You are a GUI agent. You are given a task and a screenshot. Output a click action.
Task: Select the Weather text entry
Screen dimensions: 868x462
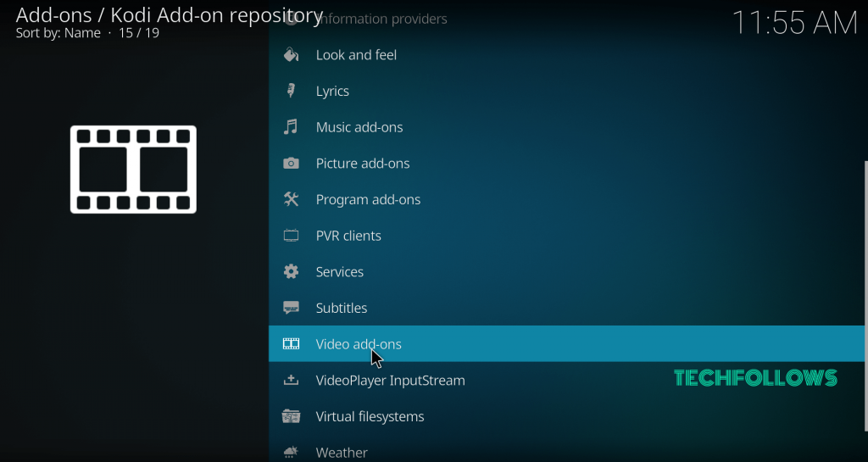[342, 453]
